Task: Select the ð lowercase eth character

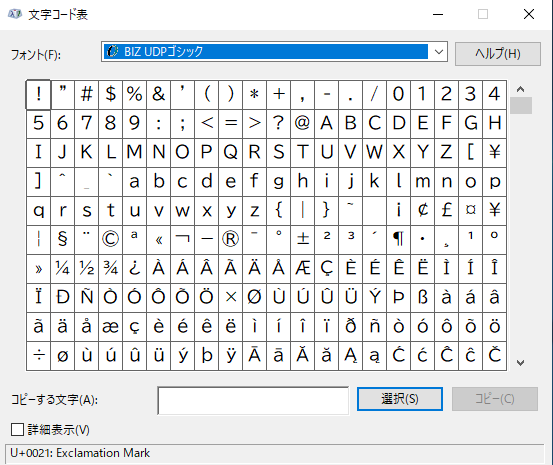Action: click(351, 326)
